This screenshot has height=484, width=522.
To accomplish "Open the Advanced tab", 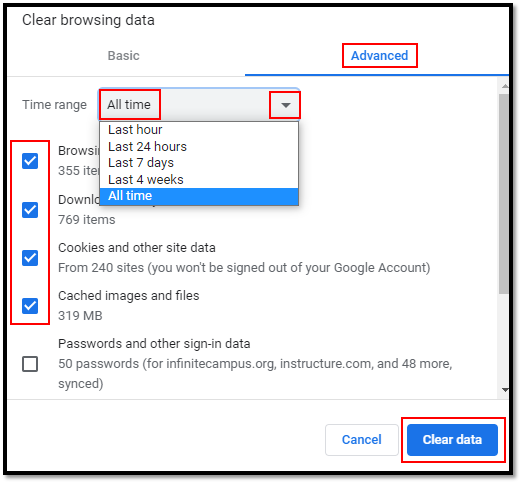I will point(379,56).
